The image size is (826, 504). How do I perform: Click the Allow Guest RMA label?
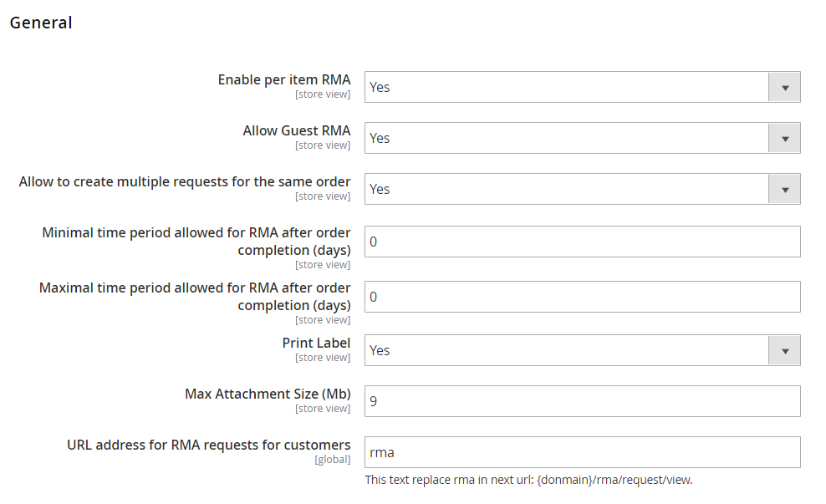click(x=297, y=130)
